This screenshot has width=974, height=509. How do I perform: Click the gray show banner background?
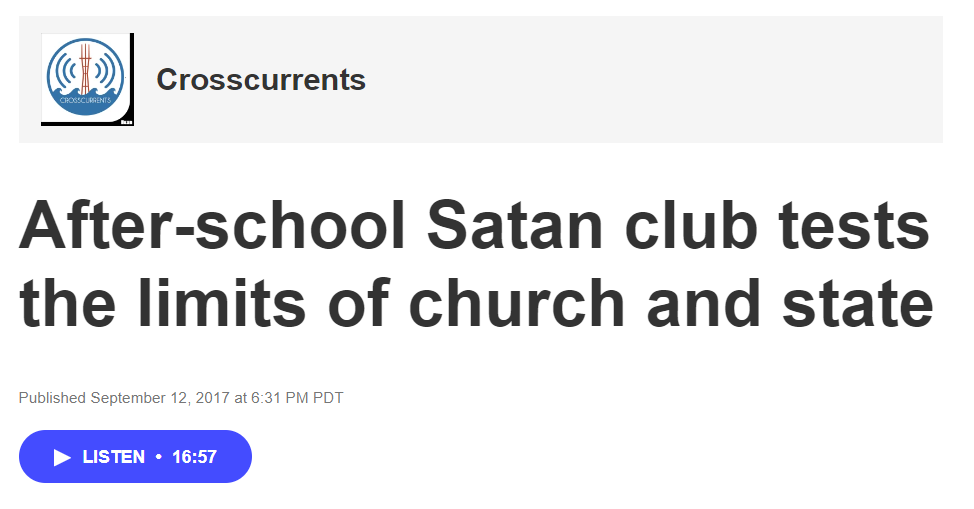(650, 80)
